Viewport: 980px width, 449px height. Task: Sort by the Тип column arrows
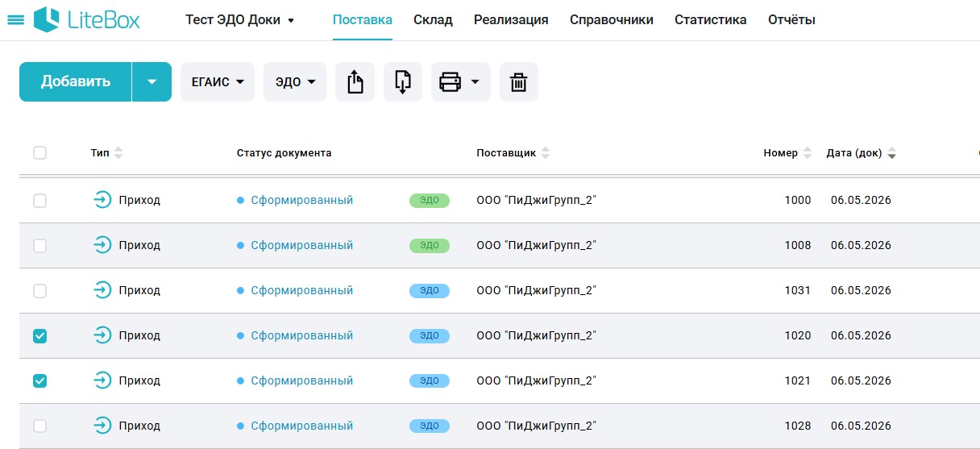click(118, 153)
